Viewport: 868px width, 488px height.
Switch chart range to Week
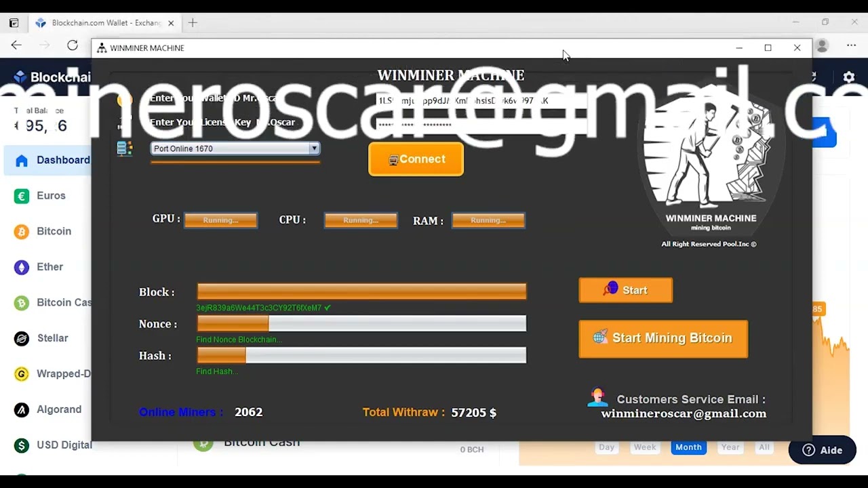coord(645,447)
